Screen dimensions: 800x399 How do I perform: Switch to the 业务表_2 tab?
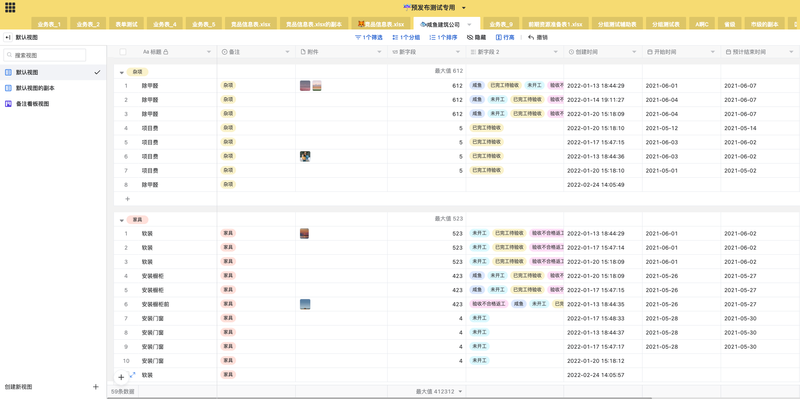click(x=88, y=24)
